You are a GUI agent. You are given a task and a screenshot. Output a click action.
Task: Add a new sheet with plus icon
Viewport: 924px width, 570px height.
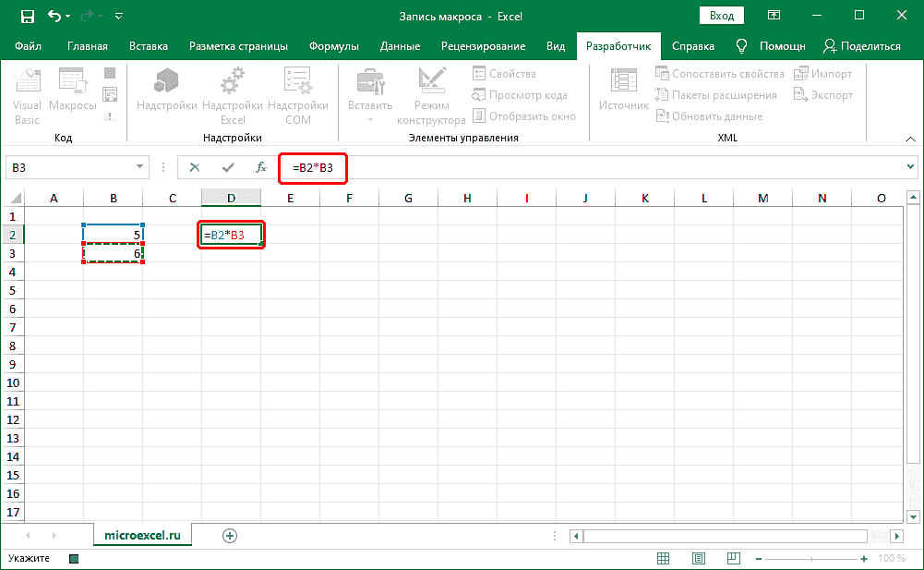tap(230, 535)
